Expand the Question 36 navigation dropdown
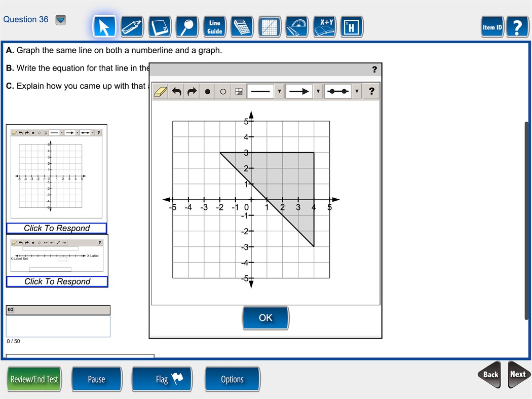Image resolution: width=532 pixels, height=399 pixels. (x=61, y=20)
